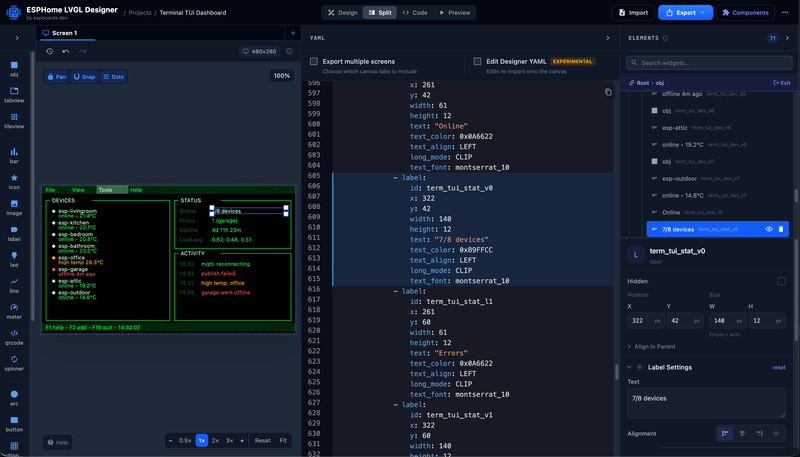Add a meter widget

[14, 312]
